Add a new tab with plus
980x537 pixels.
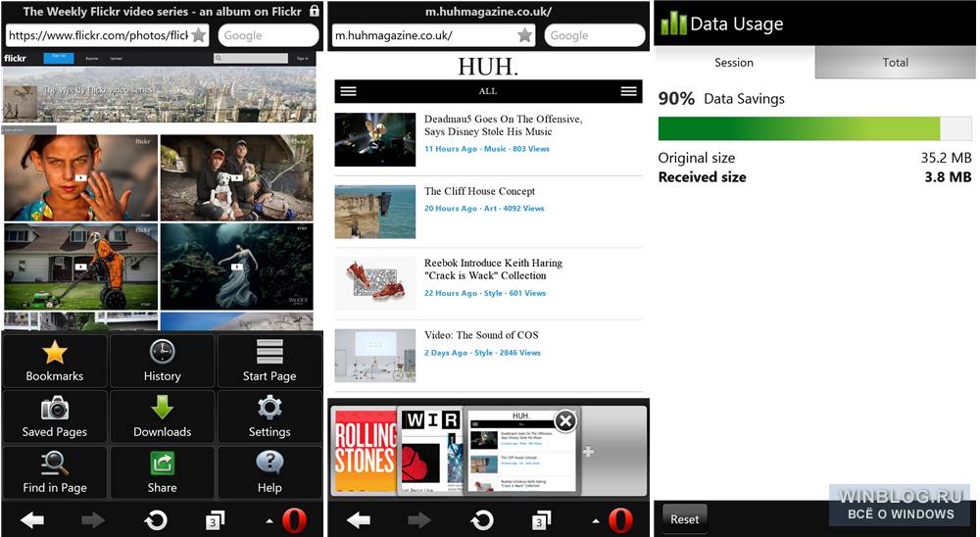tap(588, 452)
